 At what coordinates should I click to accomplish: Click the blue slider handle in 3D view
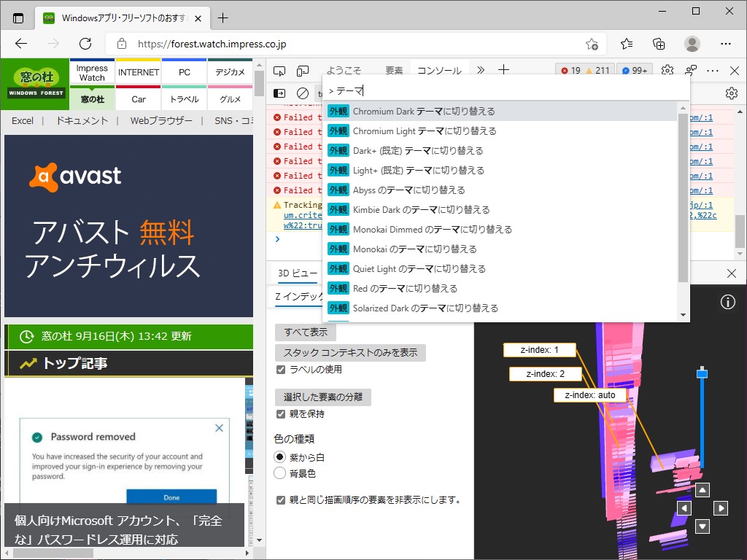[702, 373]
